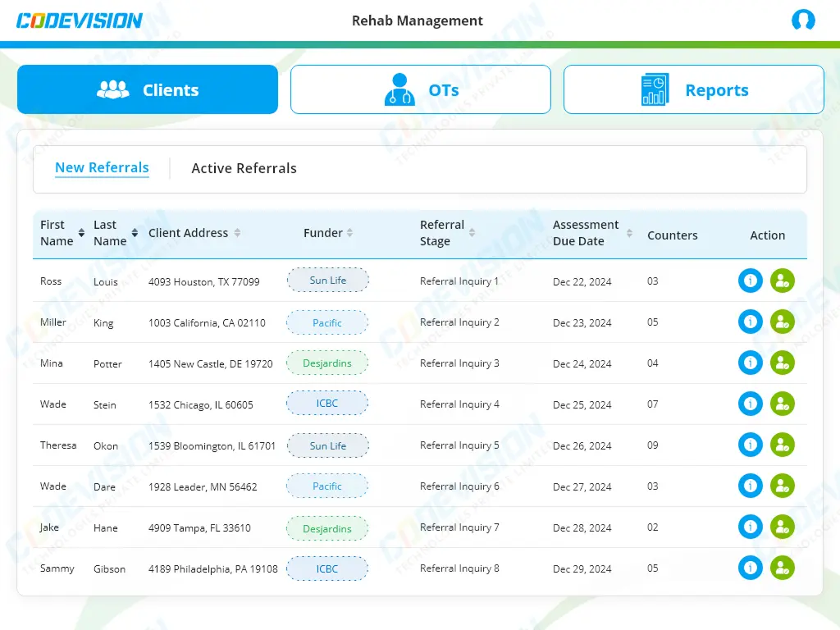
Task: Open info for Wade Dare
Action: [x=750, y=486]
